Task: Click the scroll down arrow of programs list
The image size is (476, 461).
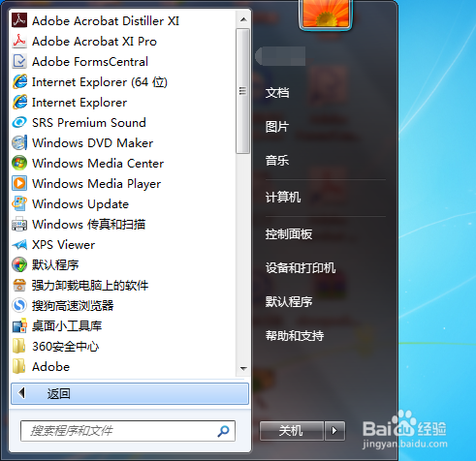Action: click(x=243, y=368)
